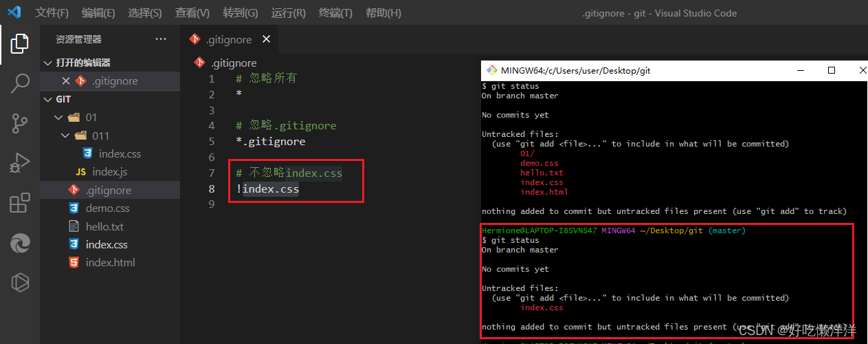Click the git icon in the breadcrumb
The width and height of the screenshot is (868, 344).
tap(200, 63)
